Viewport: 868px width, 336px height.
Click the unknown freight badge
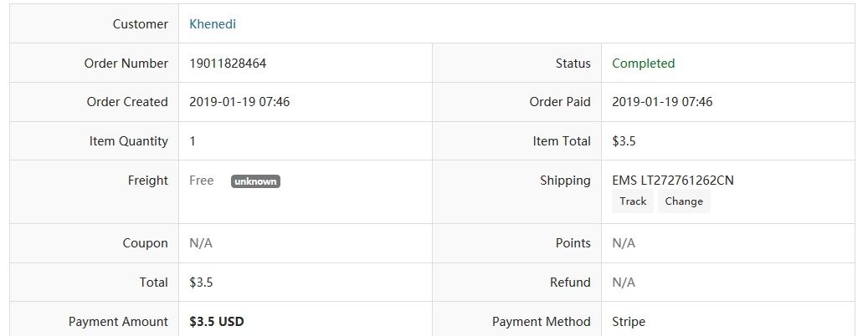click(256, 181)
